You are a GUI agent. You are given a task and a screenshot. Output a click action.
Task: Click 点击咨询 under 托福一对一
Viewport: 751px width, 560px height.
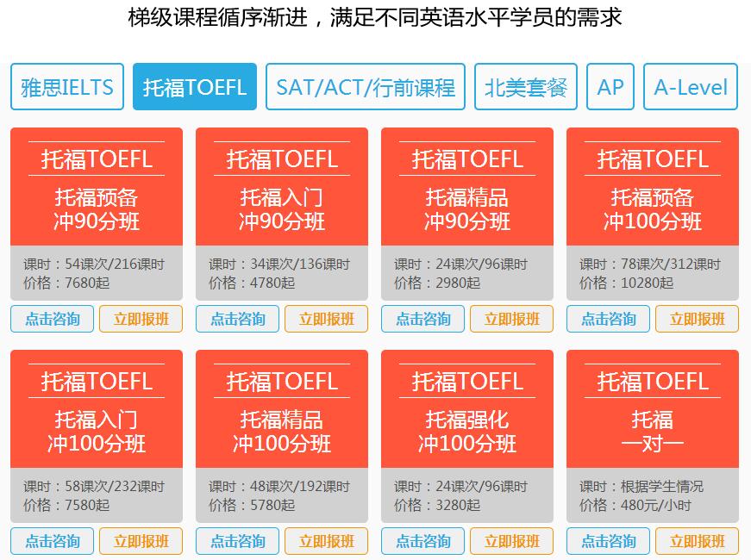pyautogui.click(x=608, y=541)
